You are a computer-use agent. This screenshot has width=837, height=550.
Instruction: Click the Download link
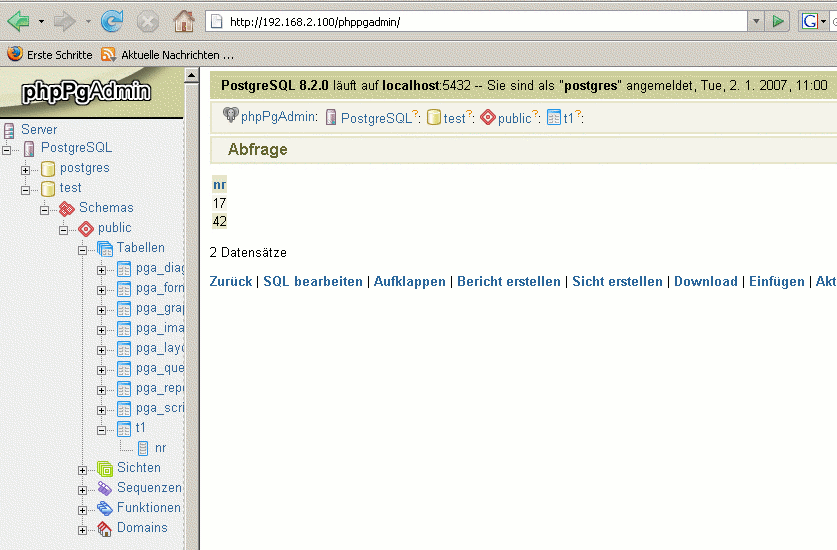(705, 282)
